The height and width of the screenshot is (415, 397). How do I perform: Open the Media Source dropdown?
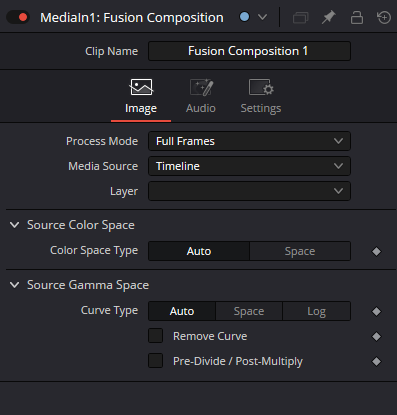pos(249,166)
